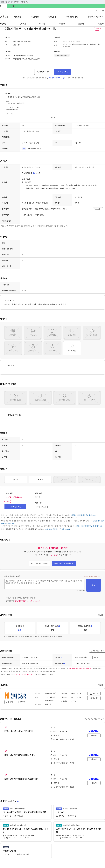Image resolution: width=105 pixels, height=868 pixels.
Task: Open the 채용정보 menu
Action: [17, 17]
